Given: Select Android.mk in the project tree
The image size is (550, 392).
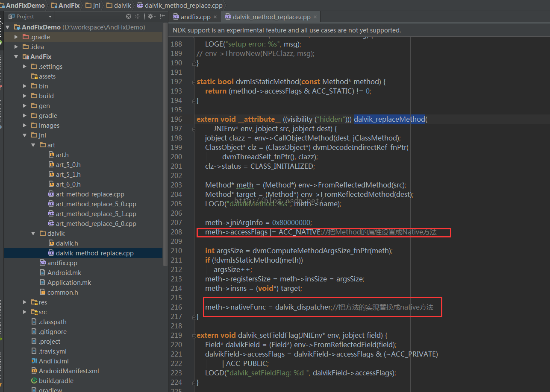Looking at the screenshot, I should click(64, 273).
